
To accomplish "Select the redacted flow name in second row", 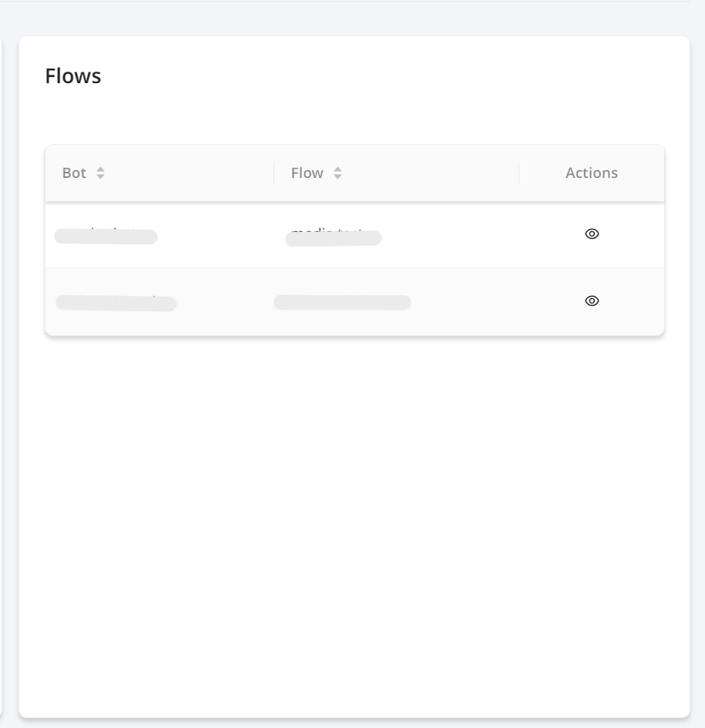I will coord(342,302).
